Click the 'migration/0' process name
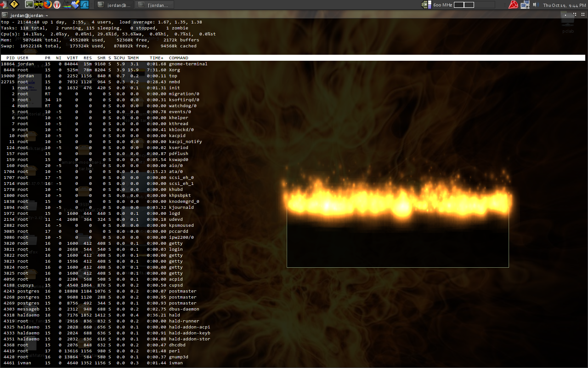This screenshot has width=588, height=368. click(184, 94)
